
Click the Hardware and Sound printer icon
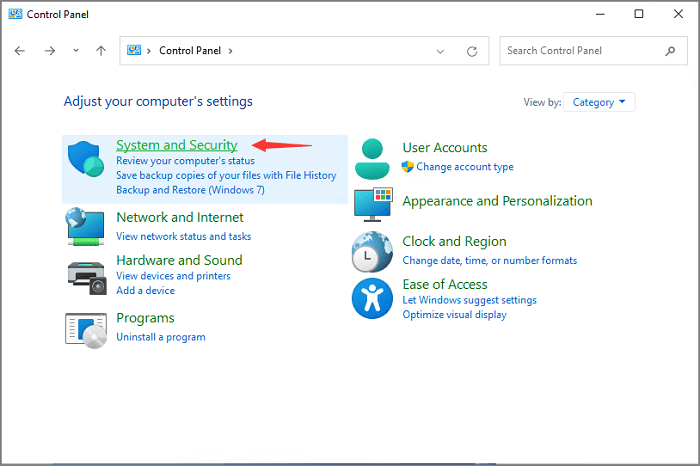86,275
